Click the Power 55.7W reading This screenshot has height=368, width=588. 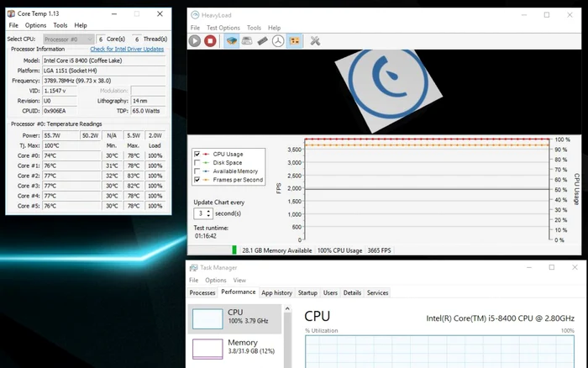click(60, 135)
